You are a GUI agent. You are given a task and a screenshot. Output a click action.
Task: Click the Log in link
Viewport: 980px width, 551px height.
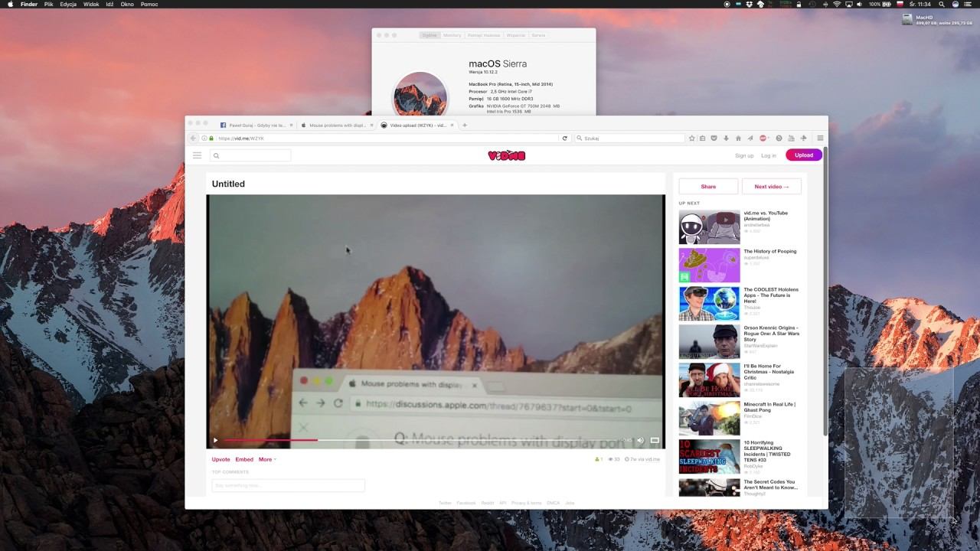click(769, 155)
